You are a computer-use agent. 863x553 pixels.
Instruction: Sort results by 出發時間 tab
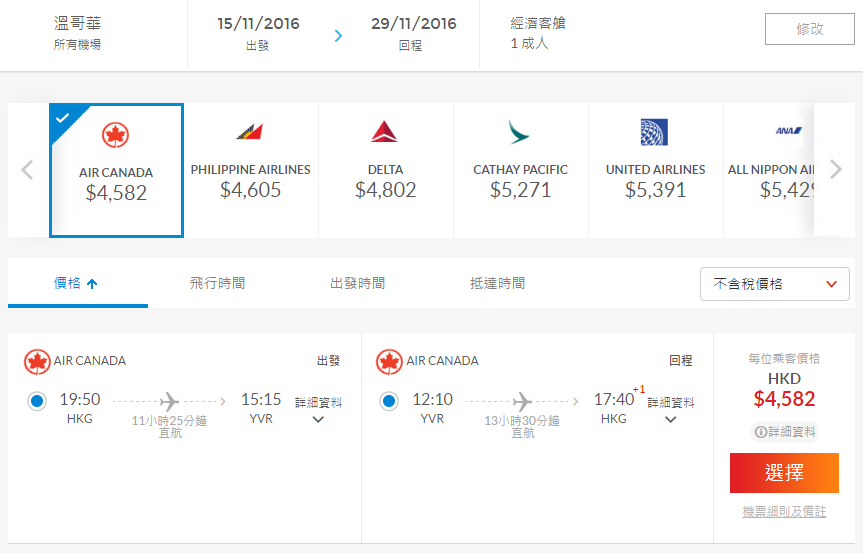(358, 283)
